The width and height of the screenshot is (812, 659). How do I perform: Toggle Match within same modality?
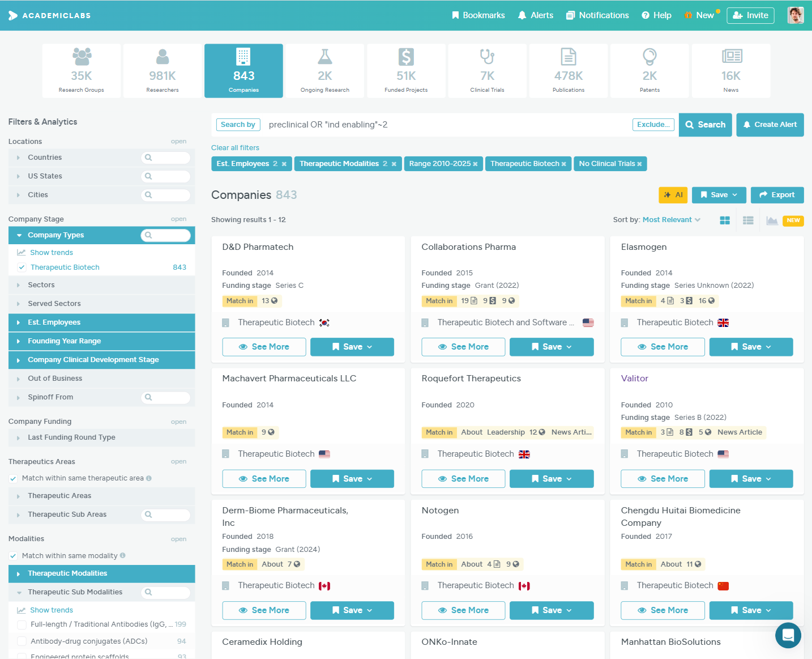tap(13, 556)
